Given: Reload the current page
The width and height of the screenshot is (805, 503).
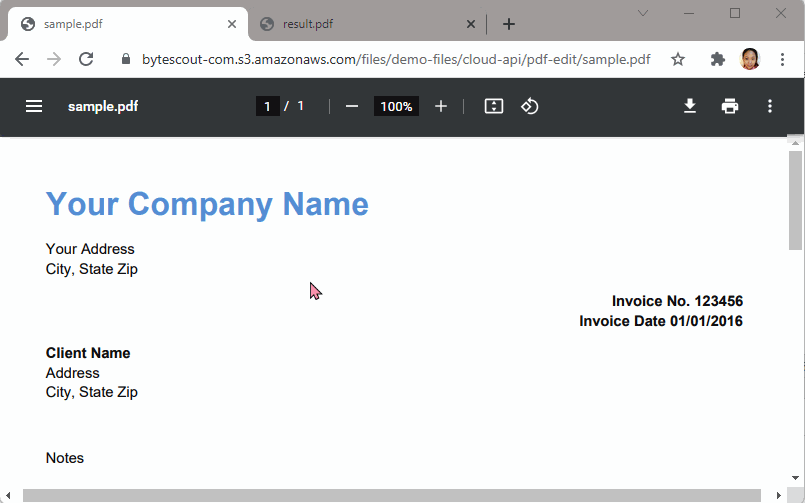Looking at the screenshot, I should click(86, 59).
